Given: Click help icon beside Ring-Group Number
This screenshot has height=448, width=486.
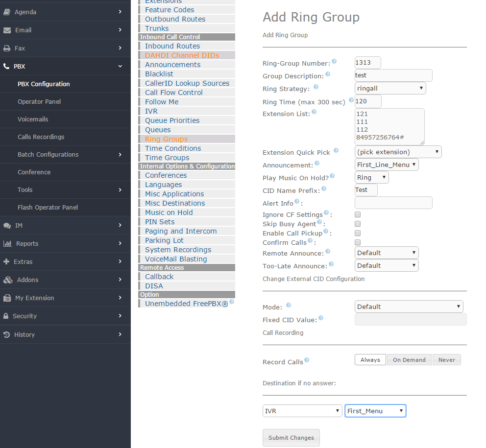Looking at the screenshot, I should 334,62.
